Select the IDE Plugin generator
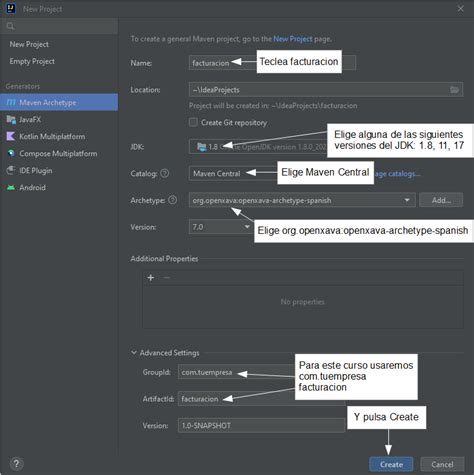The height and width of the screenshot is (475, 474). (x=59, y=170)
